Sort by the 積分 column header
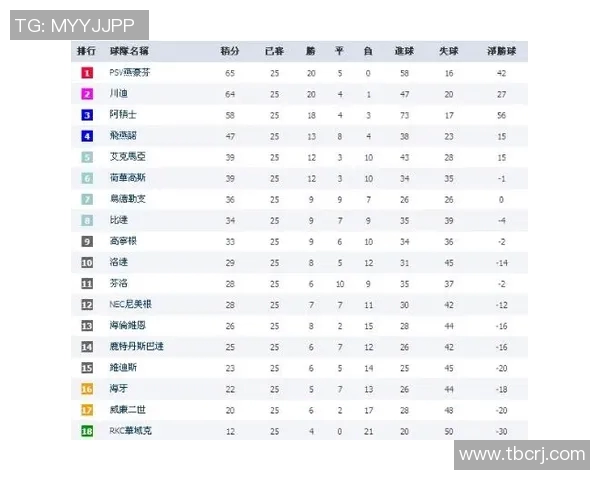Viewport: 600px width, 480px height. pyautogui.click(x=230, y=50)
